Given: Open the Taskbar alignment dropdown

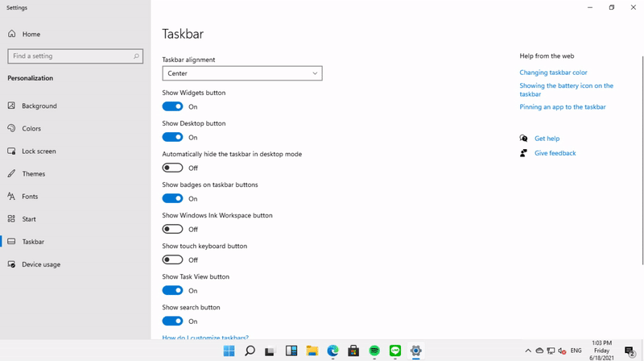Looking at the screenshot, I should (242, 73).
